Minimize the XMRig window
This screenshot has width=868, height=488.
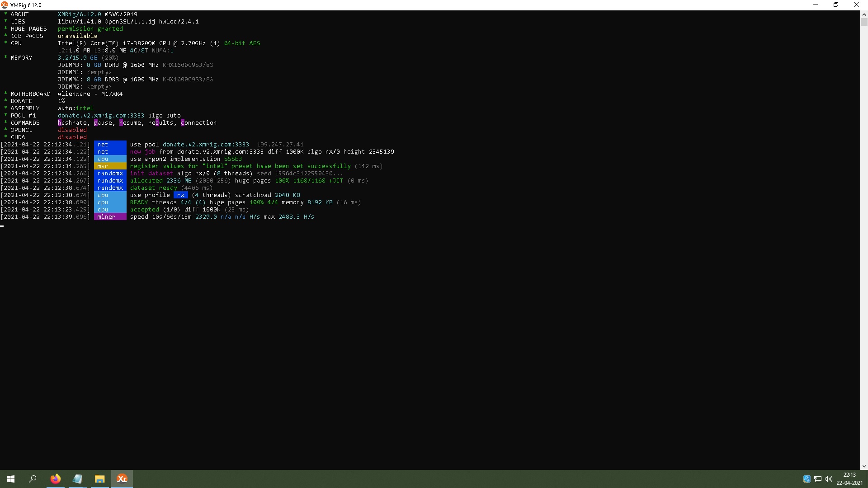point(816,5)
